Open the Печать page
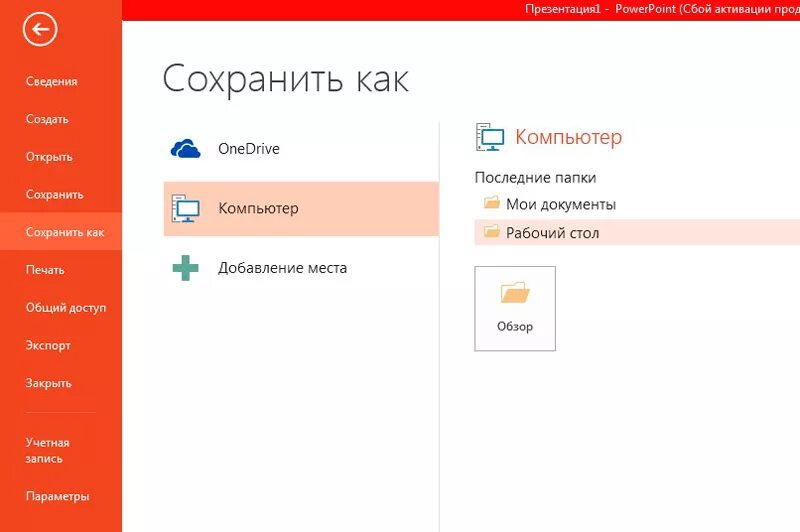Screen dimensions: 800x532 (45, 270)
